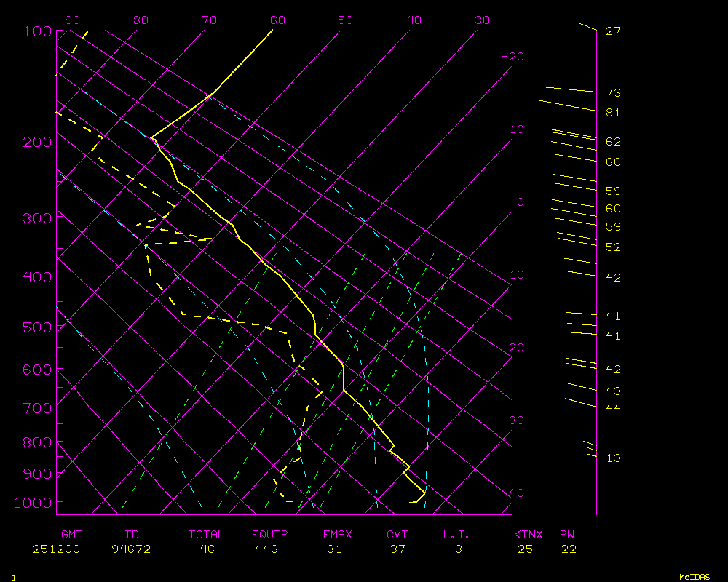
Task: Click the McIDAS label in bottom corner
Action: (x=695, y=577)
